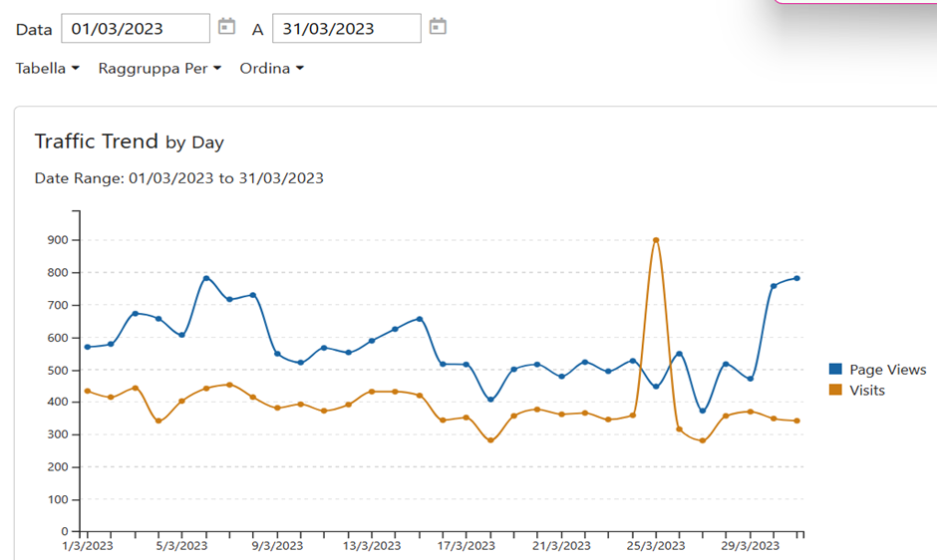Open the calendar picker for start date
Image resolution: width=937 pixels, height=560 pixels.
(227, 27)
